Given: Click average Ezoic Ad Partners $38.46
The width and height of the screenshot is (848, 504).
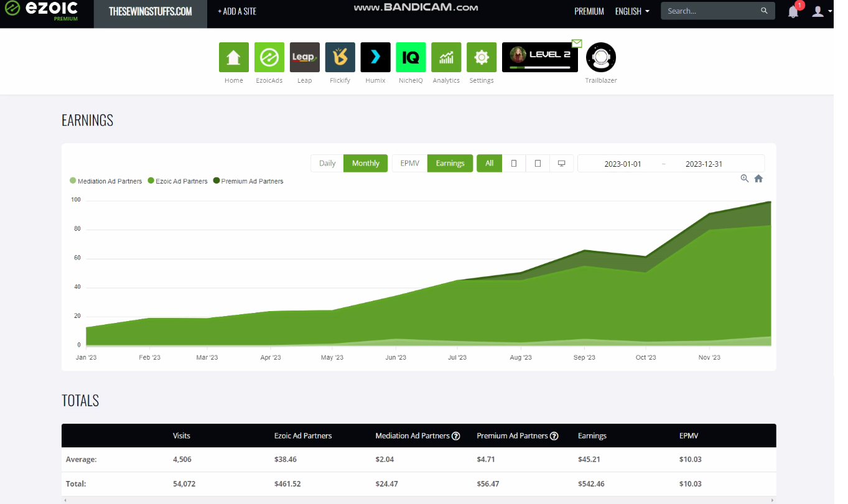Looking at the screenshot, I should (287, 459).
